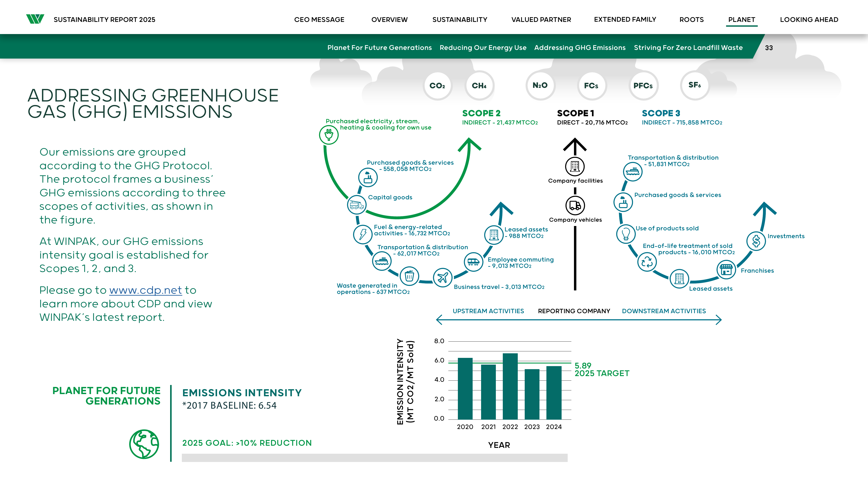868x488 pixels.
Task: Click the SCOPE 3 heading text
Action: 661,113
